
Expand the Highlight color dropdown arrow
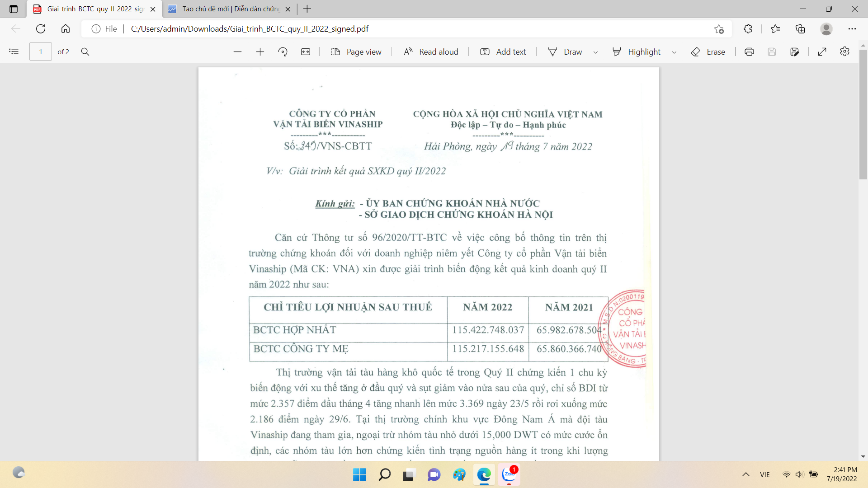(674, 52)
